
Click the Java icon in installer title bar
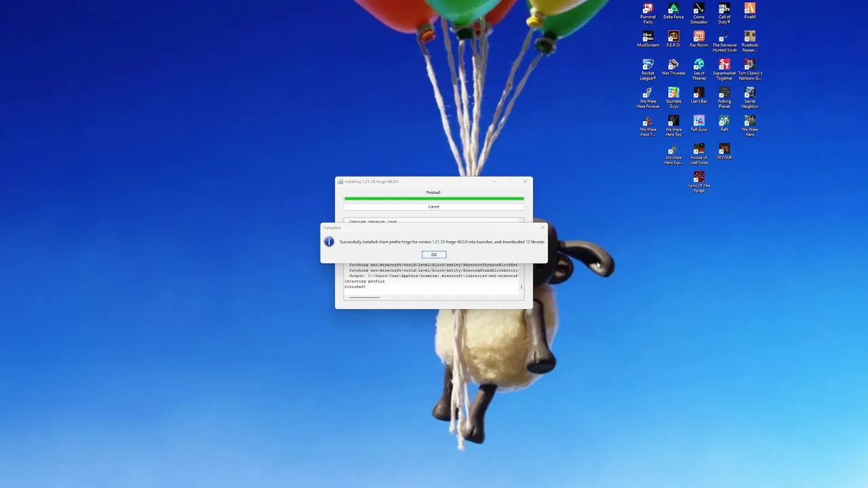340,182
